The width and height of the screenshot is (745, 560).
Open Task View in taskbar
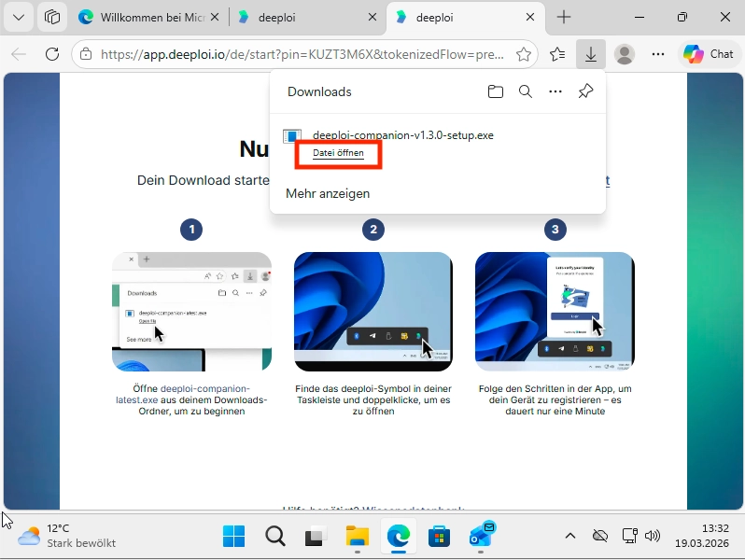316,537
